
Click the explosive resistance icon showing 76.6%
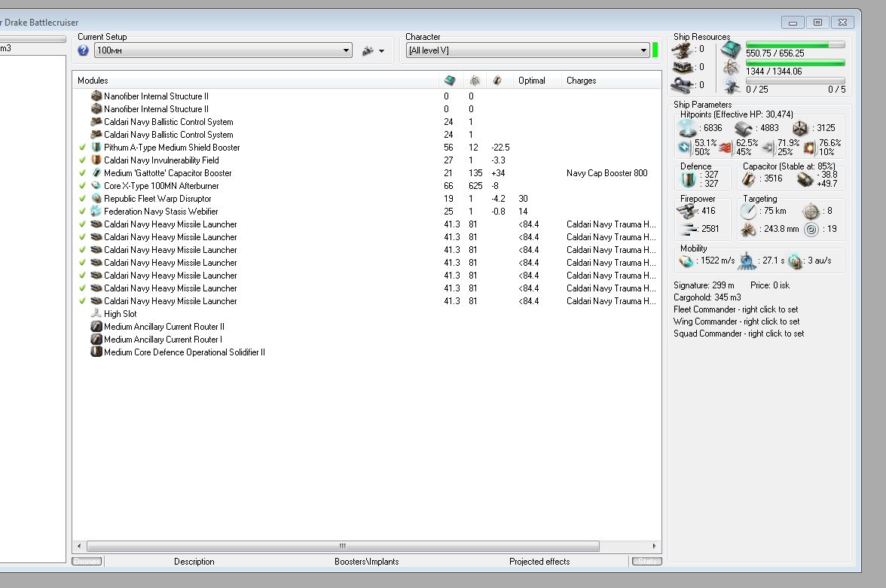[809, 148]
